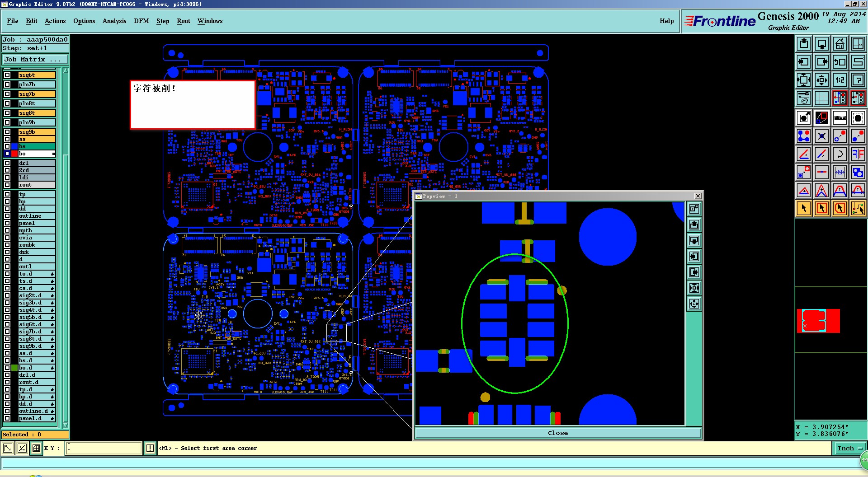Click the Close button in Popview
This screenshot has width=868, height=477.
pos(558,433)
